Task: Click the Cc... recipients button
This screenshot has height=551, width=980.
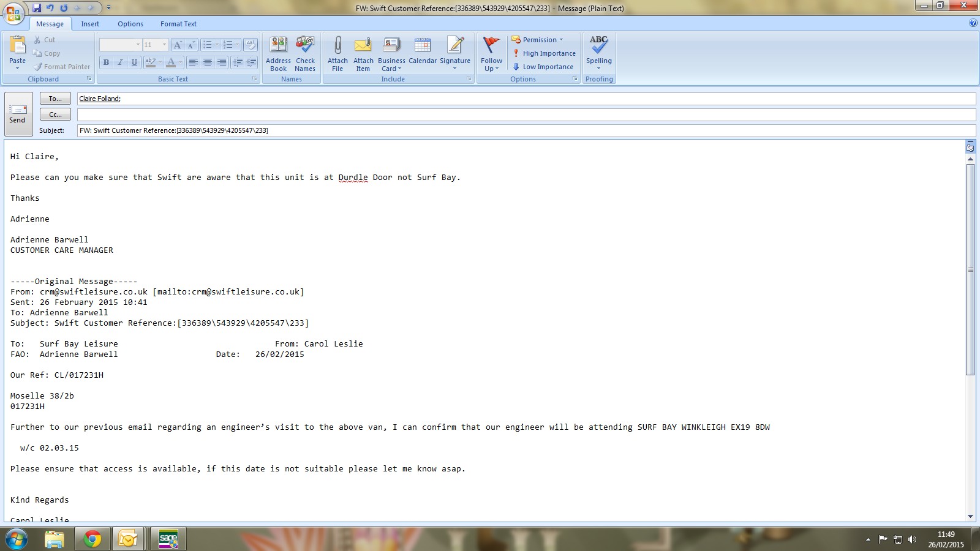Action: coord(55,114)
